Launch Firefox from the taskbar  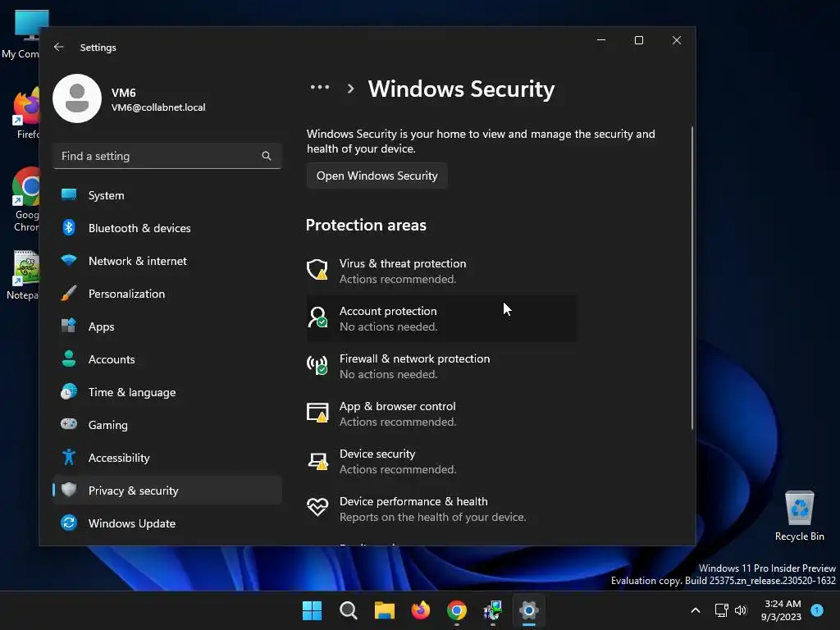[x=421, y=610]
